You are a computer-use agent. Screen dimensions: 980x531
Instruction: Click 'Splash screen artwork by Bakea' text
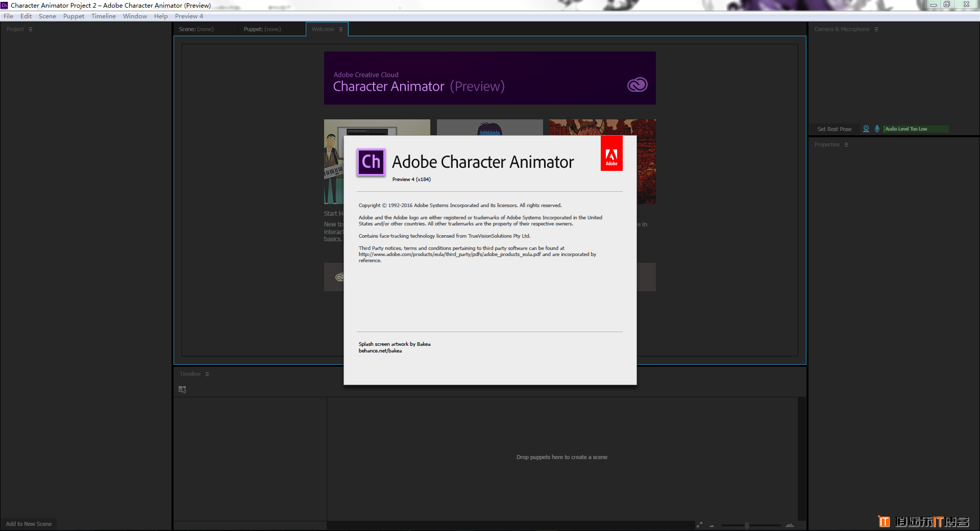point(395,344)
